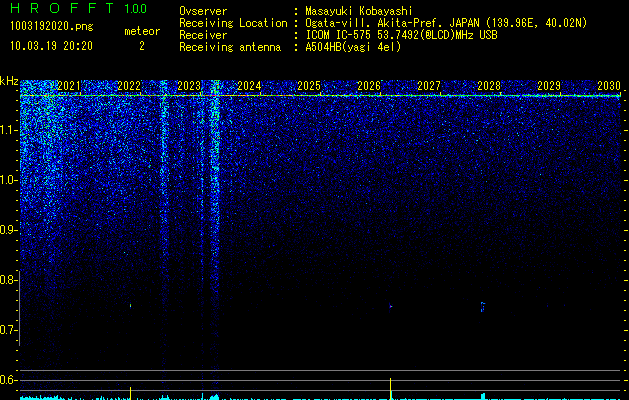
Task: Click the ICOM IC-575 receiver text
Action: pyautogui.click(x=401, y=35)
